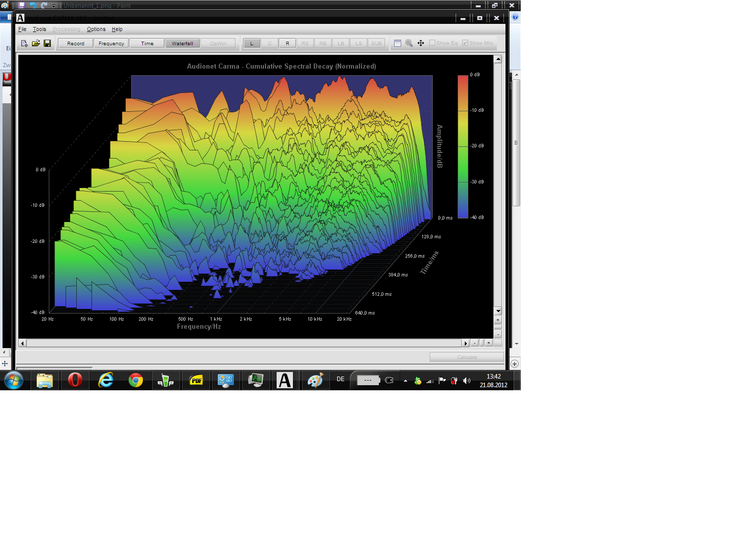Click the Record button
This screenshot has height=560, width=747.
75,43
